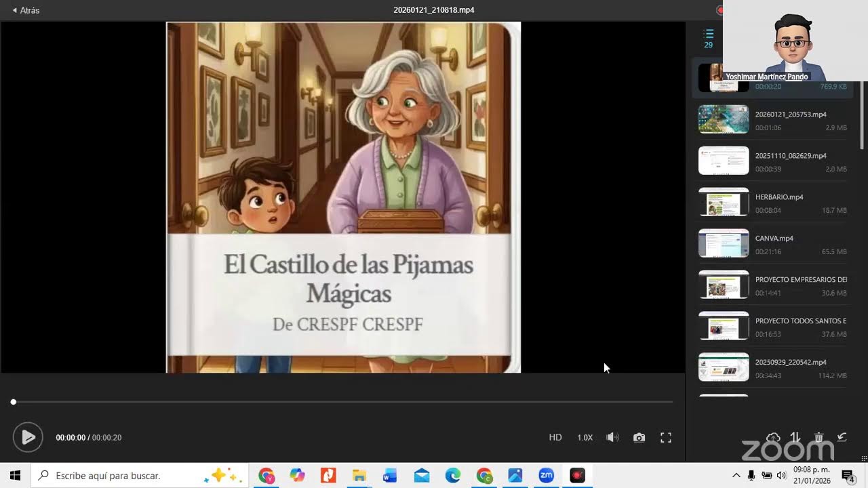Click thumbnail of HERBARIO.mp4
This screenshot has width=868, height=488.
(x=724, y=202)
